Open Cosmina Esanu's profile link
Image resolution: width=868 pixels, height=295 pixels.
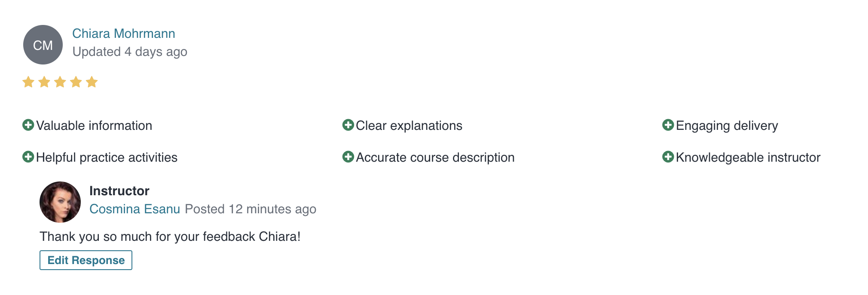pyautogui.click(x=134, y=209)
